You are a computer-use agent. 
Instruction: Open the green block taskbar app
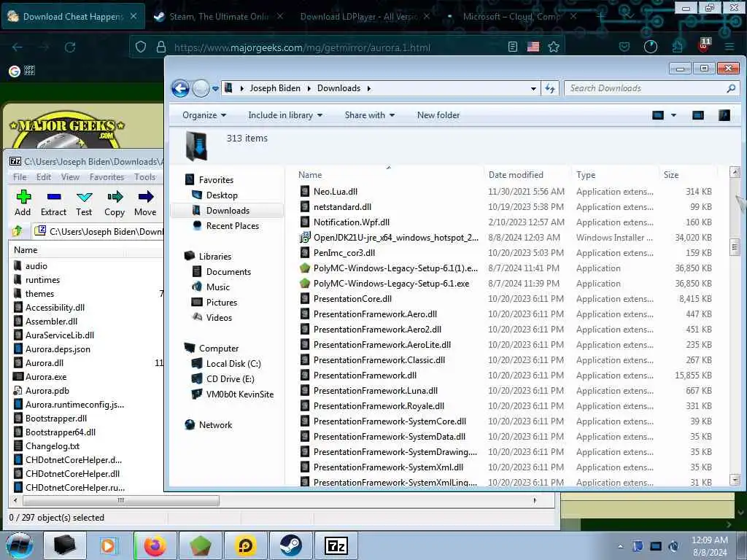coord(200,545)
